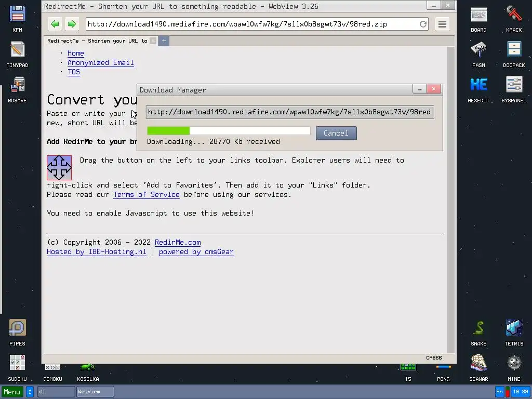This screenshot has width=532, height=399.
Task: Launch the 15 puzzle icon
Action: click(x=408, y=368)
